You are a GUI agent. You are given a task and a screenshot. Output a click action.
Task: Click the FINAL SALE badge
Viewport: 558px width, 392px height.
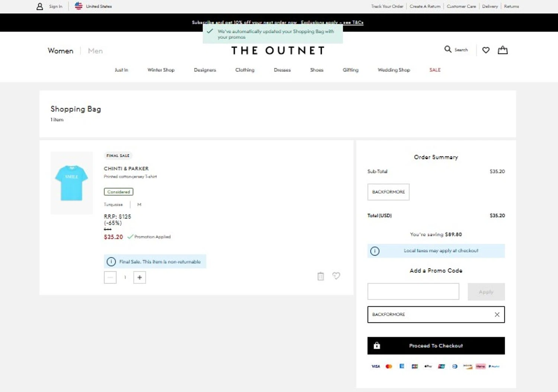point(118,156)
